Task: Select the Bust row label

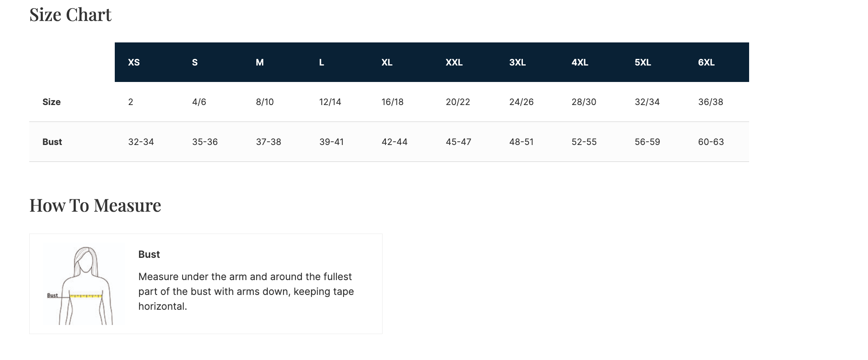Action: [52, 142]
